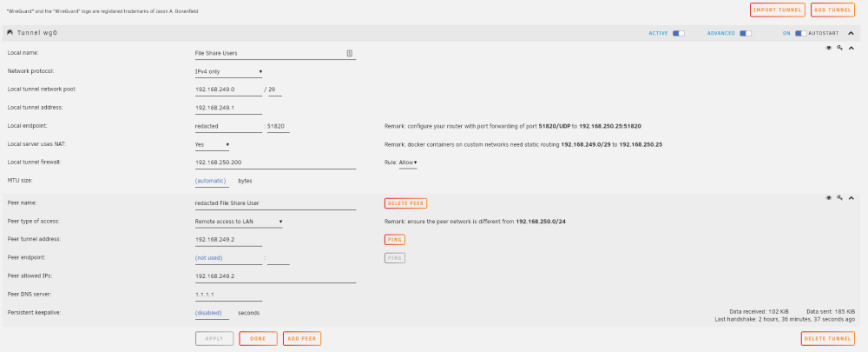Click the Peer name input field
Image resolution: width=868 pixels, height=352 pixels.
pos(275,203)
